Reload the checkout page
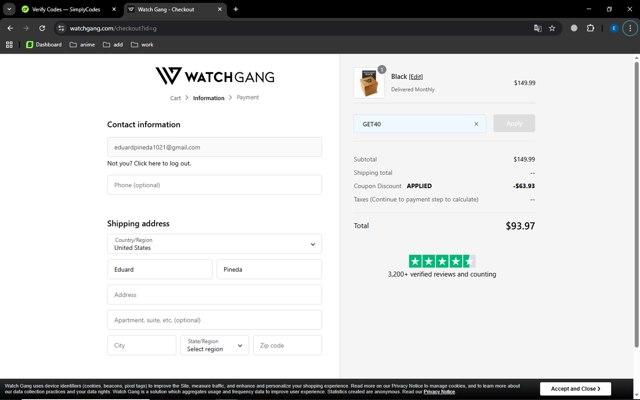This screenshot has height=400, width=640. click(42, 28)
